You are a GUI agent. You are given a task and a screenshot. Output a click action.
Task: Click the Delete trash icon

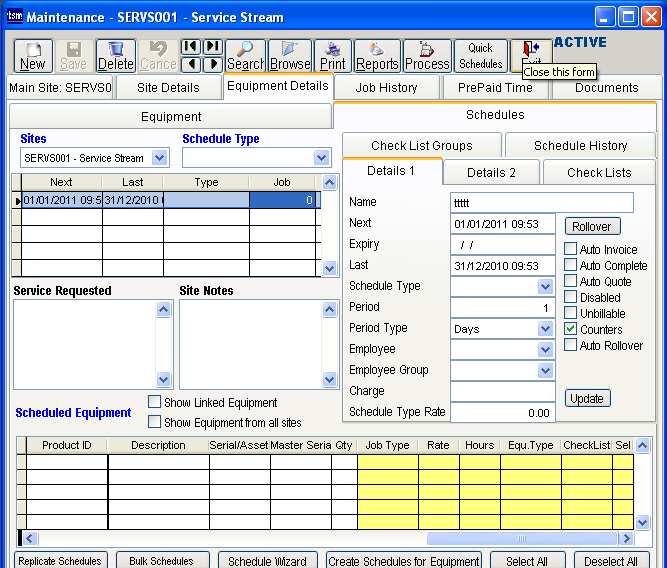pos(116,56)
